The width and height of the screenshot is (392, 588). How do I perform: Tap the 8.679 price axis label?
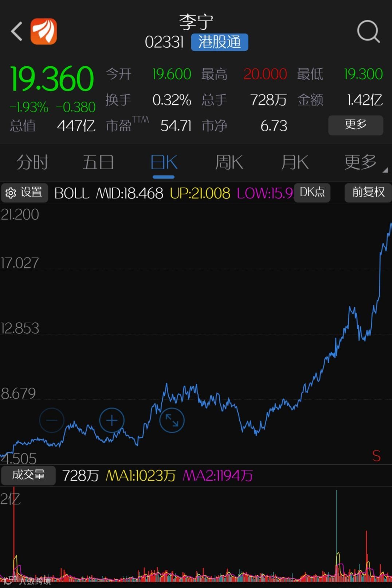pyautogui.click(x=18, y=394)
